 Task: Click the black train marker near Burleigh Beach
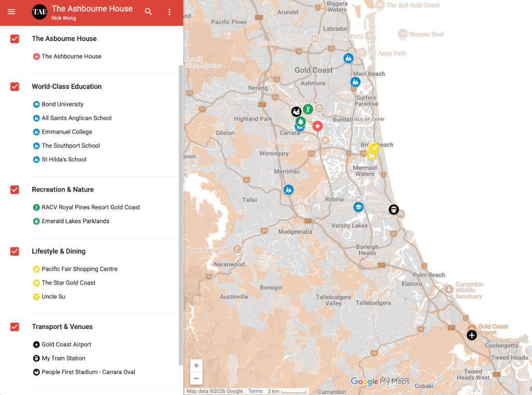(394, 210)
